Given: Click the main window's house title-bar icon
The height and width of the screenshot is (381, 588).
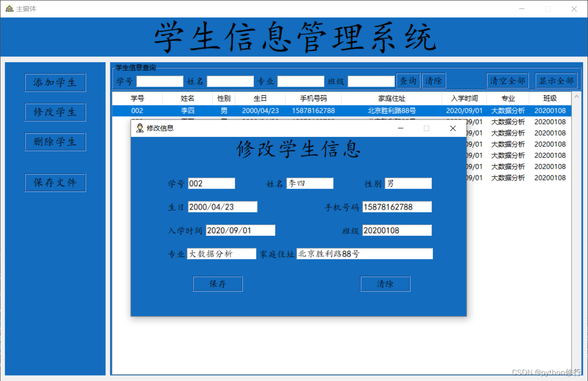Looking at the screenshot, I should [9, 8].
